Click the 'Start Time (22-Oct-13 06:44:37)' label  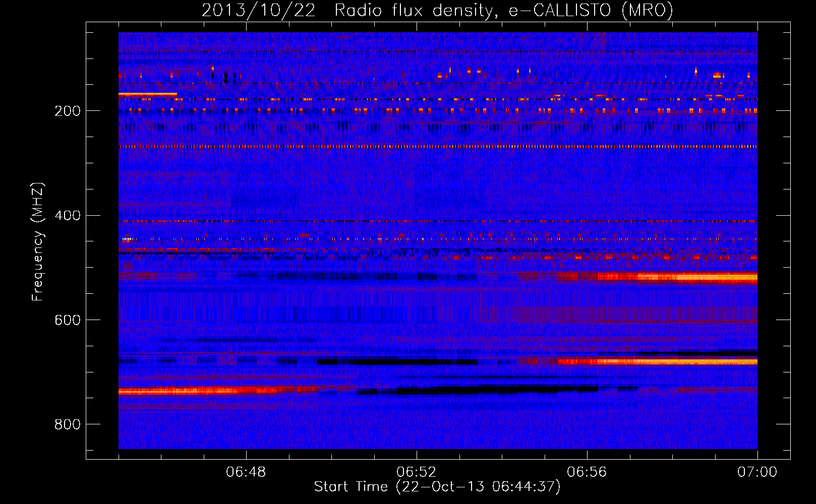point(437,487)
